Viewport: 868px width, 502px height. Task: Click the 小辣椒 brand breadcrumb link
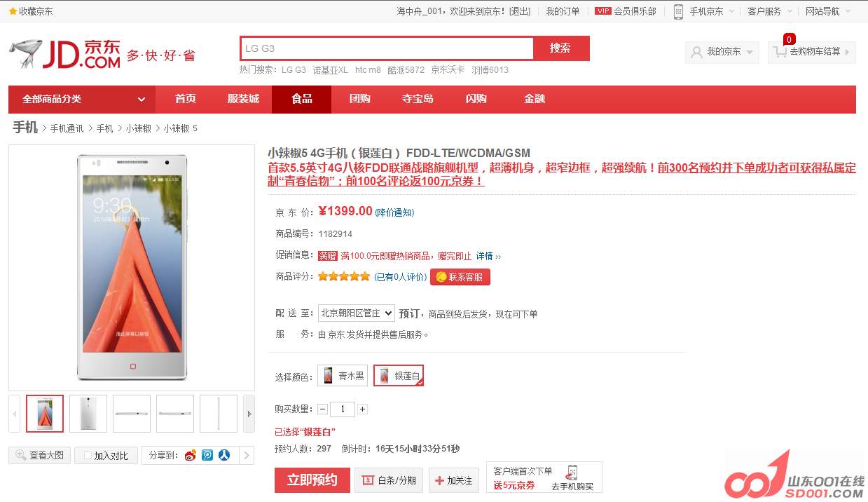click(x=139, y=128)
